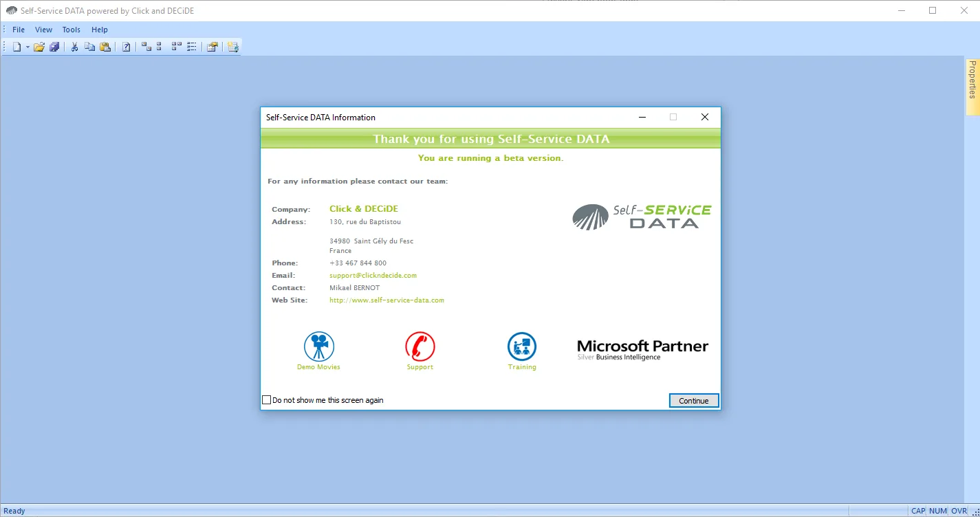Image resolution: width=980 pixels, height=517 pixels.
Task: Click the Microsoft Partner logo
Action: pos(643,349)
